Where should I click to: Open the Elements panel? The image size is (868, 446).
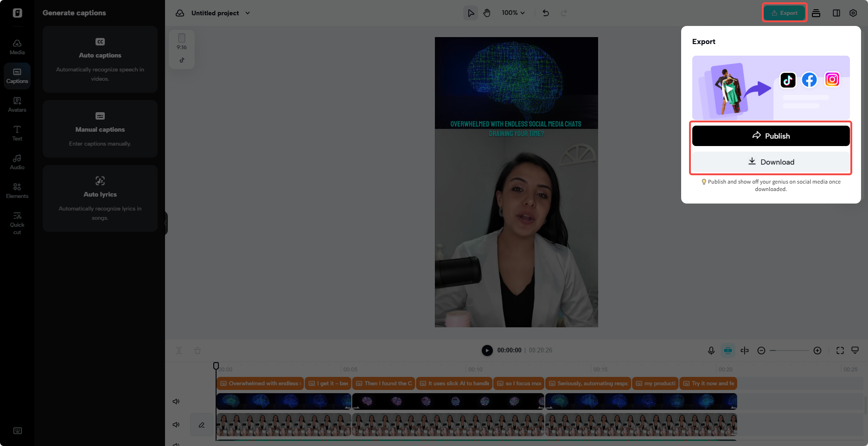pyautogui.click(x=17, y=190)
